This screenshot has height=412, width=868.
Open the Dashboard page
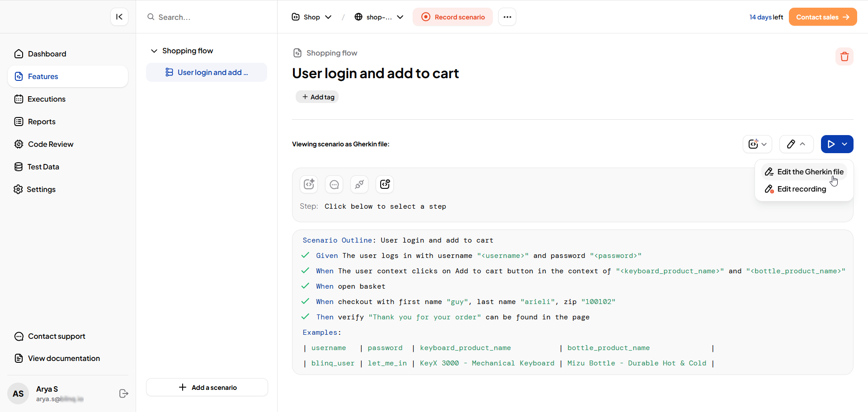coord(68,54)
